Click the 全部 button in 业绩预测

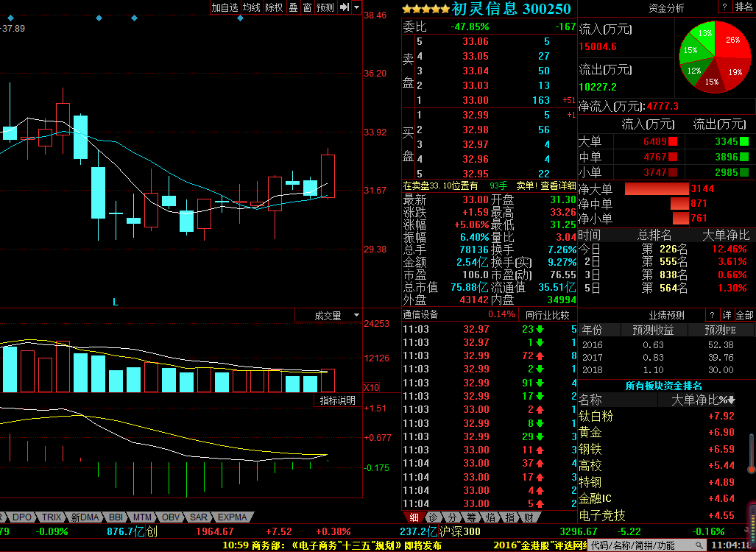pos(744,315)
